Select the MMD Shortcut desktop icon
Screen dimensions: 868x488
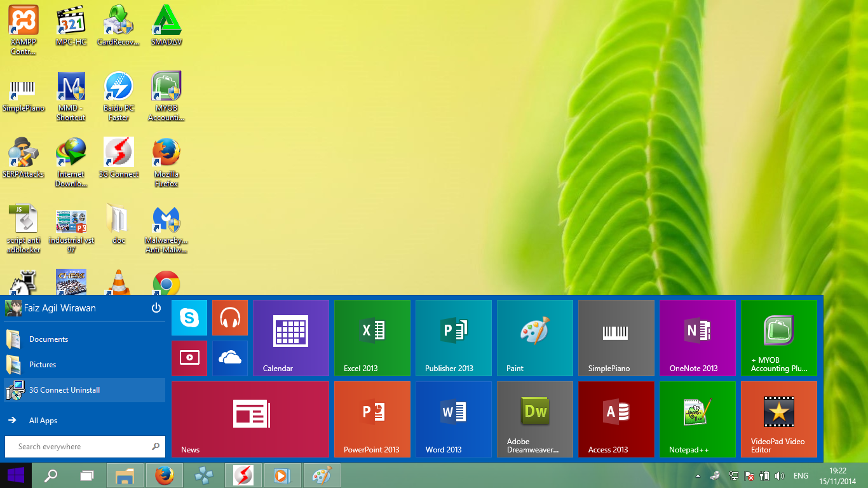pyautogui.click(x=71, y=97)
